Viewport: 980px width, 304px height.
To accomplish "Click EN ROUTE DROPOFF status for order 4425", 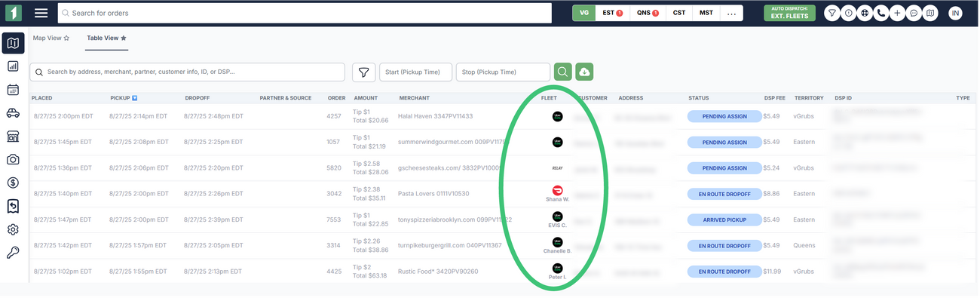I will tap(724, 271).
